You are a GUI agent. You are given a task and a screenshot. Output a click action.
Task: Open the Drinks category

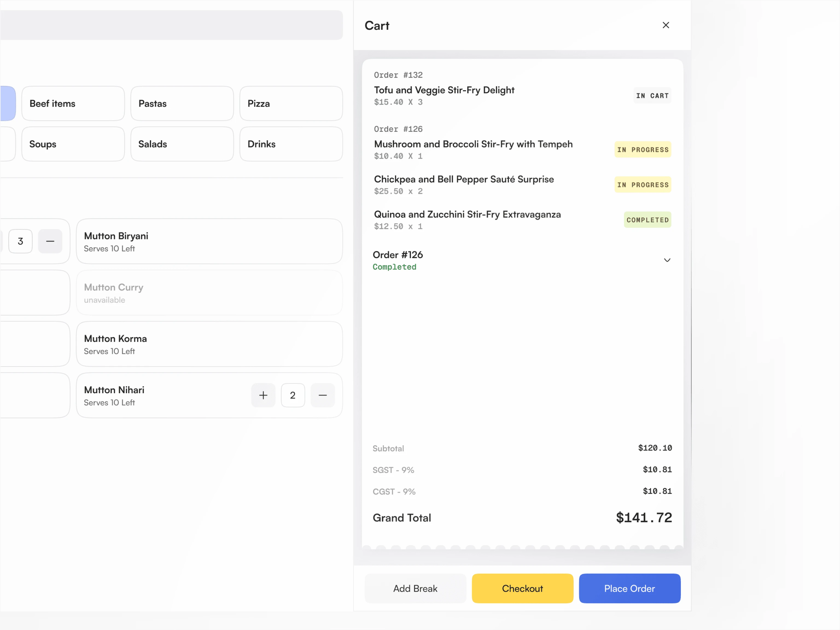(x=291, y=144)
